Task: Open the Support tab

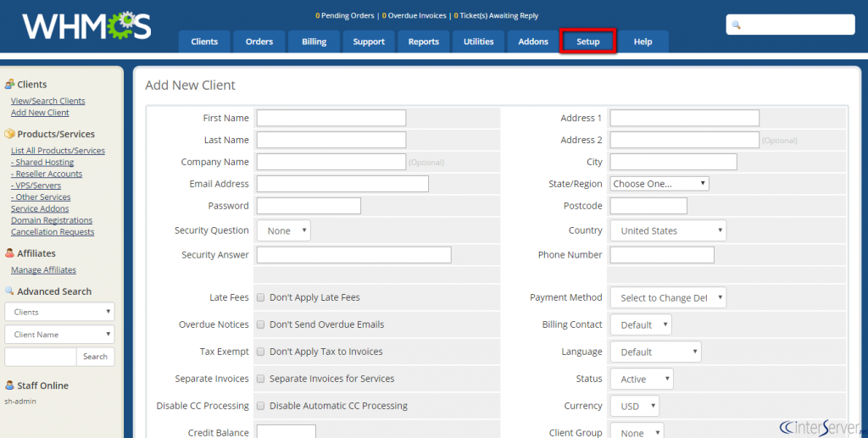Action: 369,42
